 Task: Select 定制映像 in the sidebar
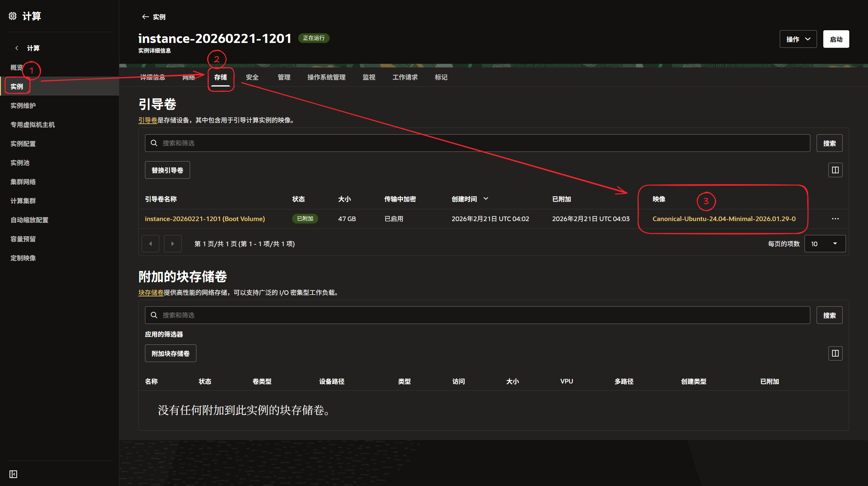pyautogui.click(x=23, y=258)
